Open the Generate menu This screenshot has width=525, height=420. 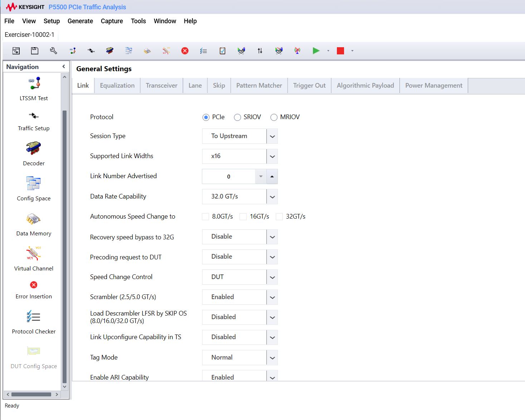80,21
